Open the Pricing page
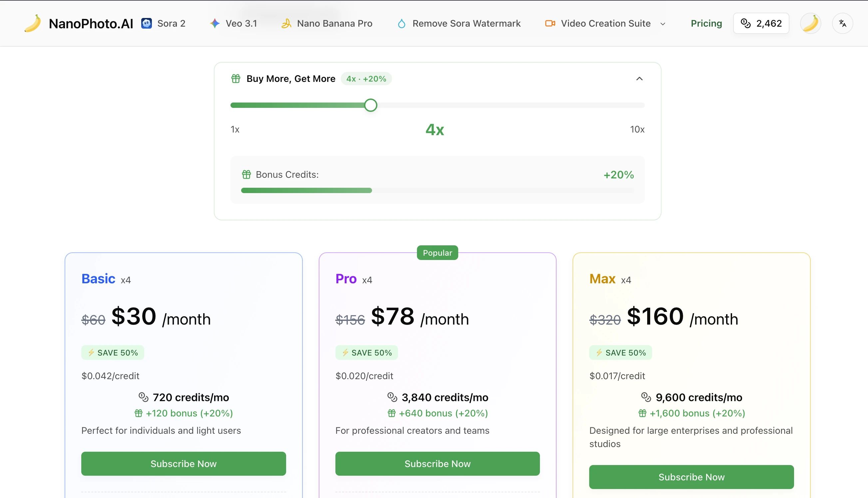Screen dimensions: 868x498 [x=706, y=23]
